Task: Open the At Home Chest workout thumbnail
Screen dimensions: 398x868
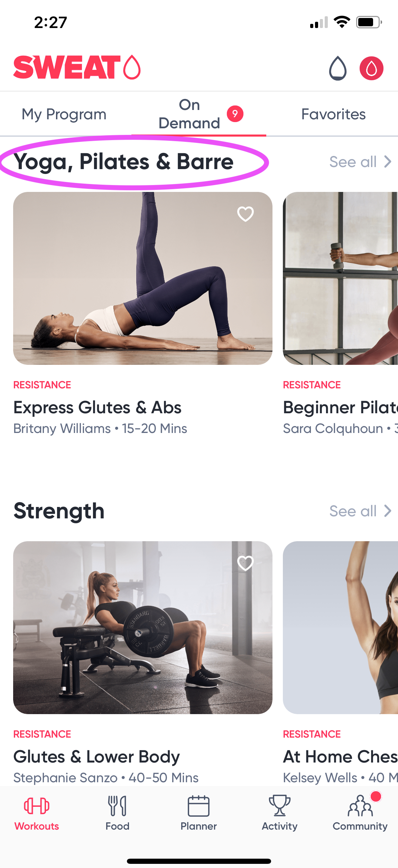Action: (x=340, y=628)
